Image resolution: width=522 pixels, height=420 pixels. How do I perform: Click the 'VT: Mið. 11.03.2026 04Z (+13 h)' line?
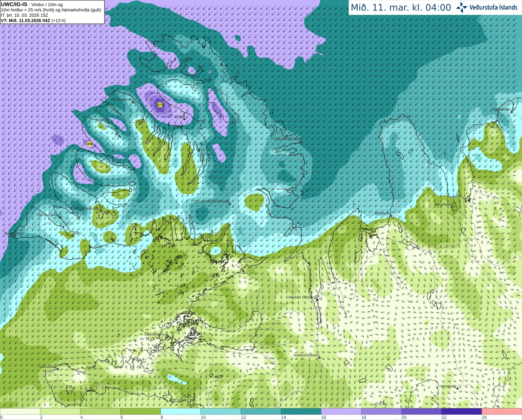click(x=33, y=20)
